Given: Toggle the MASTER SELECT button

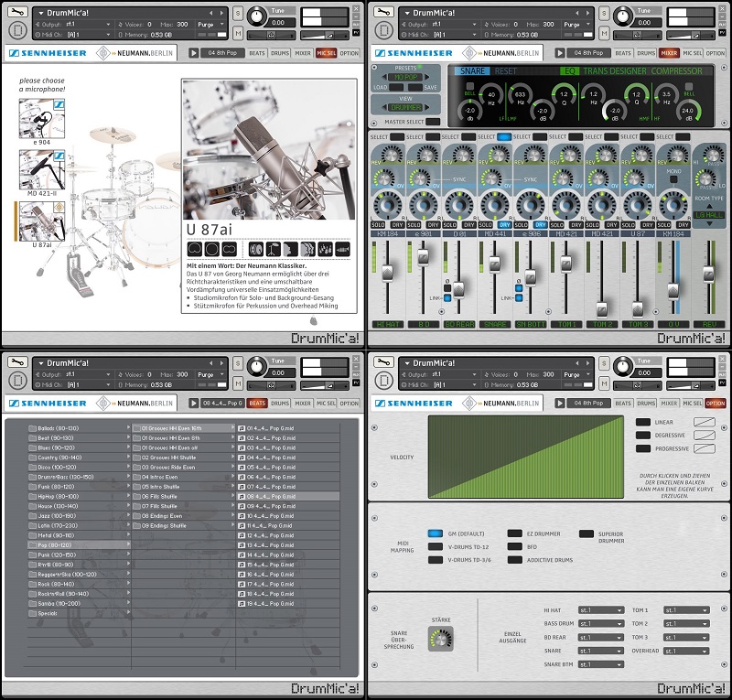Looking at the screenshot, I should 433,122.
